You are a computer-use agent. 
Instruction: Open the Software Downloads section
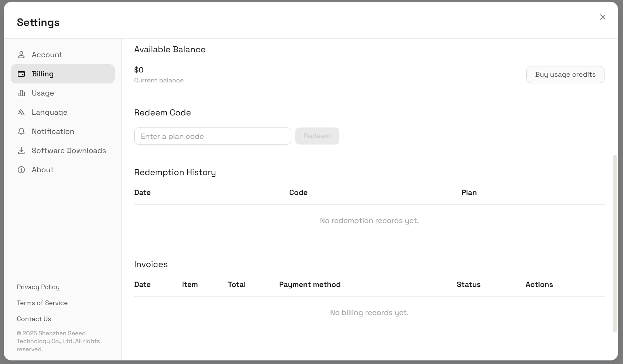(x=63, y=151)
